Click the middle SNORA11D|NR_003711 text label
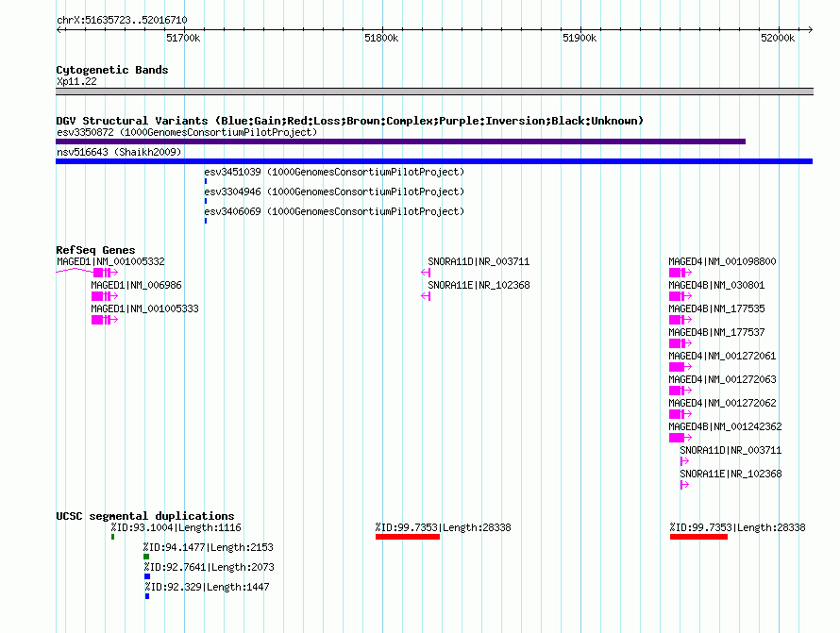 click(x=479, y=261)
